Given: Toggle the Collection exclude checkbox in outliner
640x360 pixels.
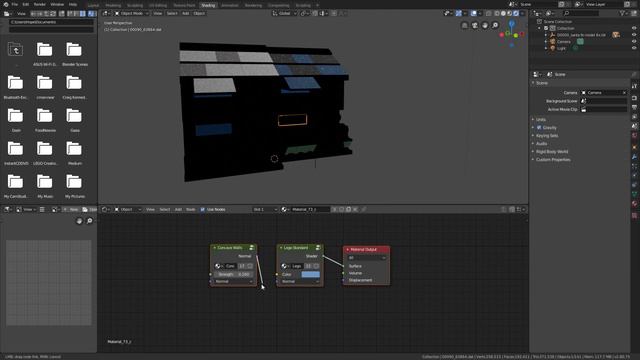Looking at the screenshot, I should click(x=546, y=28).
